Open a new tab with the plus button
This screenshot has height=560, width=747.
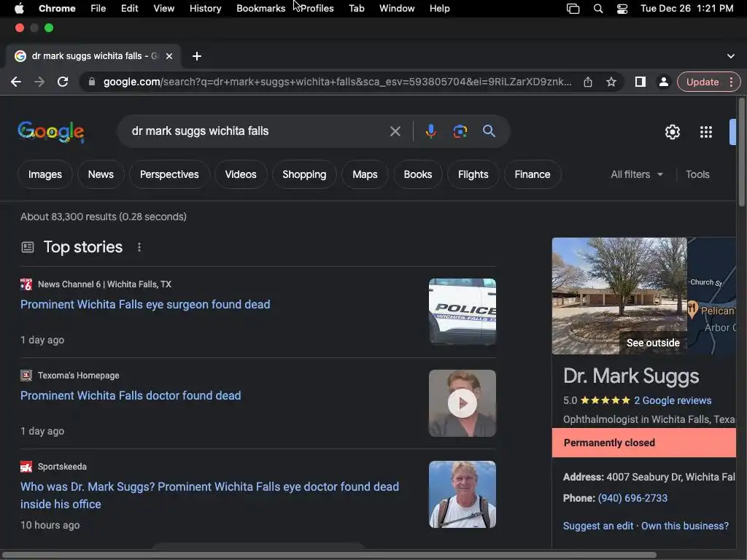point(197,56)
